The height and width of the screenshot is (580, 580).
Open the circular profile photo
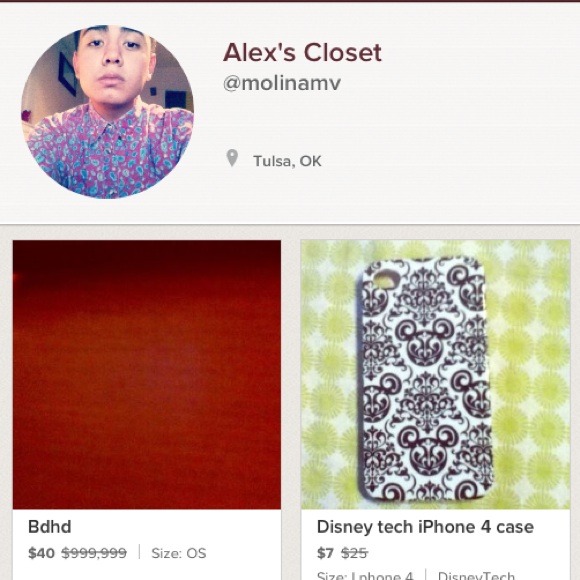click(x=107, y=112)
